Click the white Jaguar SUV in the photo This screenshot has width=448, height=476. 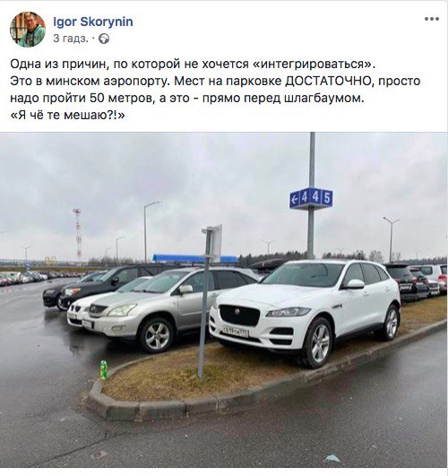pos(305,311)
